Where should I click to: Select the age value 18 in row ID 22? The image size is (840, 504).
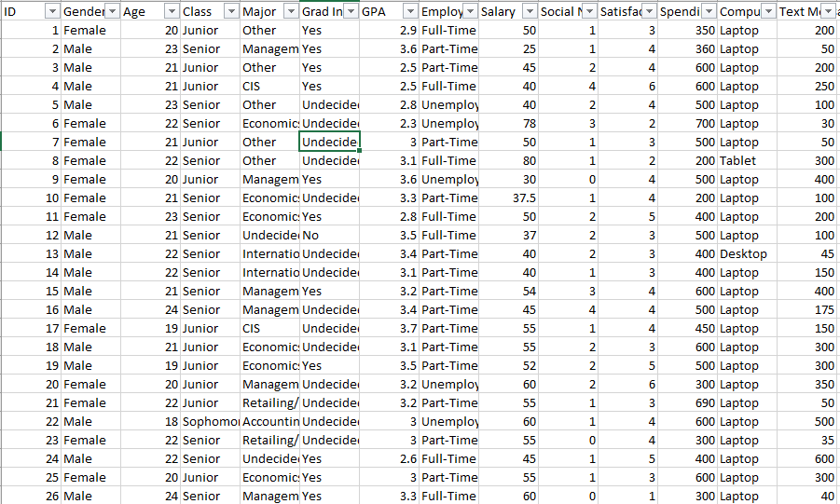pos(150,421)
